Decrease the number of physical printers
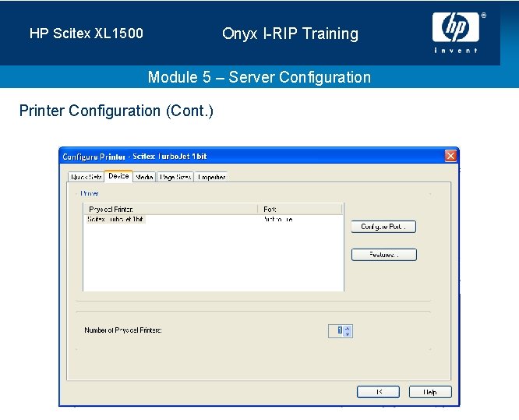This screenshot has height=420, width=519. 348,334
